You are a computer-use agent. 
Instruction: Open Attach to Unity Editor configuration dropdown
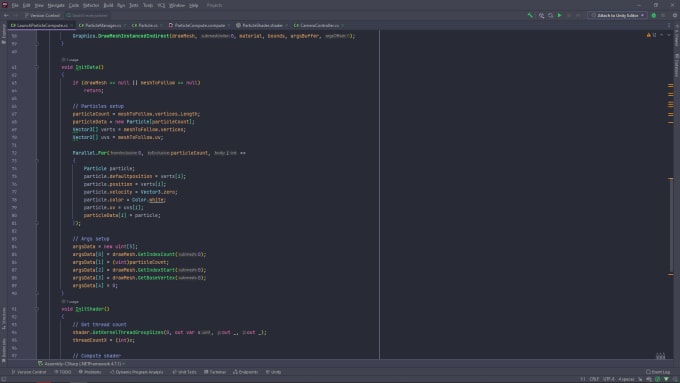pos(618,15)
